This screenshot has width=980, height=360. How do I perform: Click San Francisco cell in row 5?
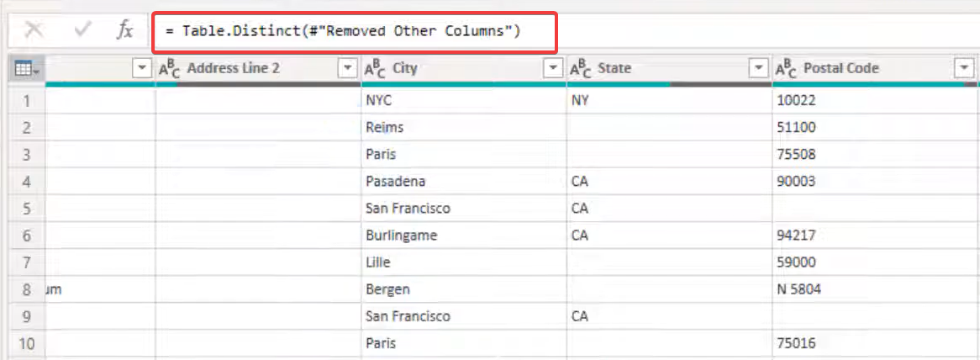[464, 208]
